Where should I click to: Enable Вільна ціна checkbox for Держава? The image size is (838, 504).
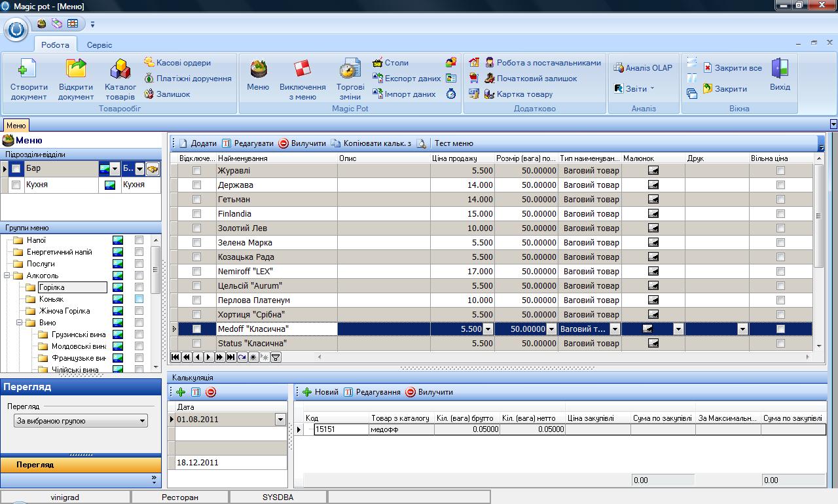pos(780,185)
